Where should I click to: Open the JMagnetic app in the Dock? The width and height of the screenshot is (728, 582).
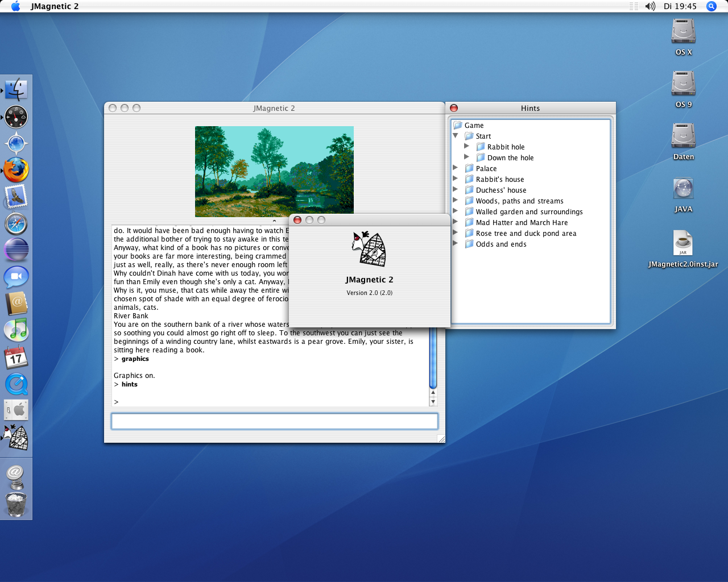[16, 438]
